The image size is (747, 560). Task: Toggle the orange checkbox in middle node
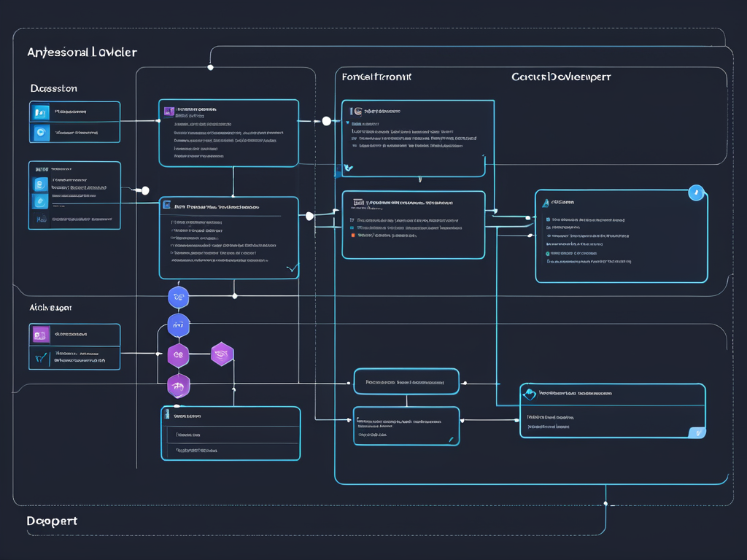(352, 236)
